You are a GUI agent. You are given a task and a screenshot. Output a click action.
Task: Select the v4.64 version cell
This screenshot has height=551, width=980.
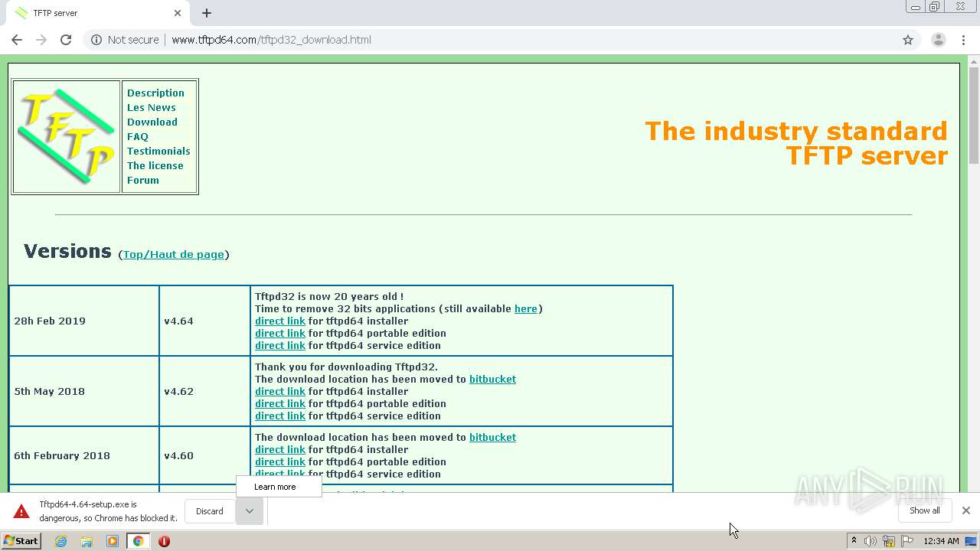pyautogui.click(x=204, y=321)
